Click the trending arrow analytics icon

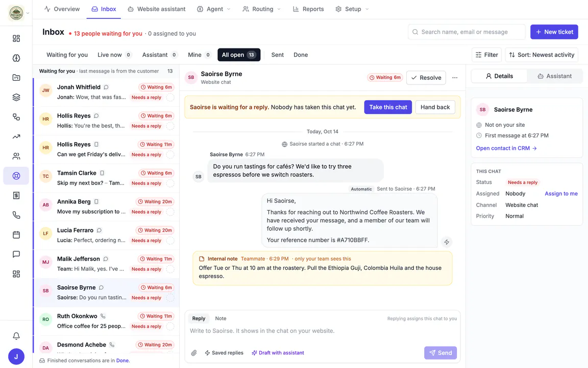click(x=16, y=136)
